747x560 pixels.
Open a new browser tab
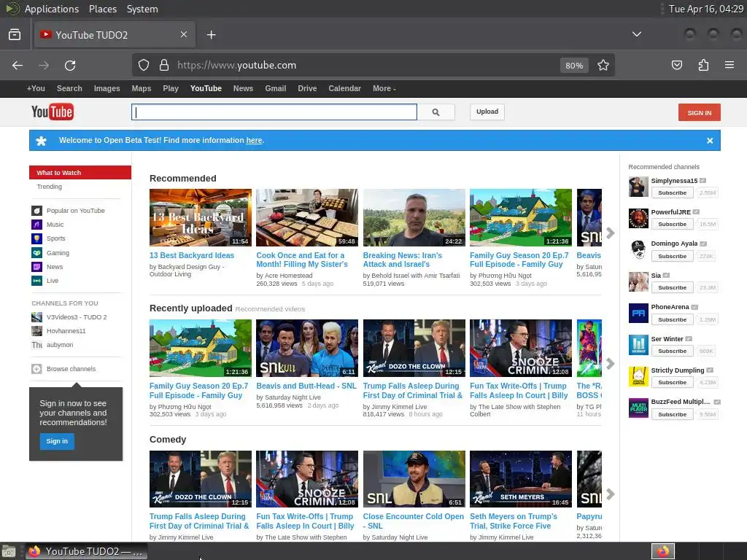click(211, 35)
